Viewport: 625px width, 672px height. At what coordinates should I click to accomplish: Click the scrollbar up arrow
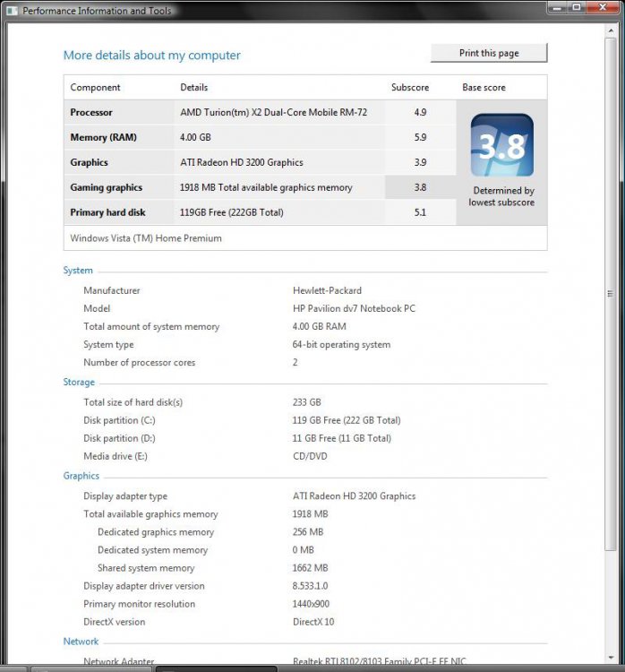pos(612,29)
